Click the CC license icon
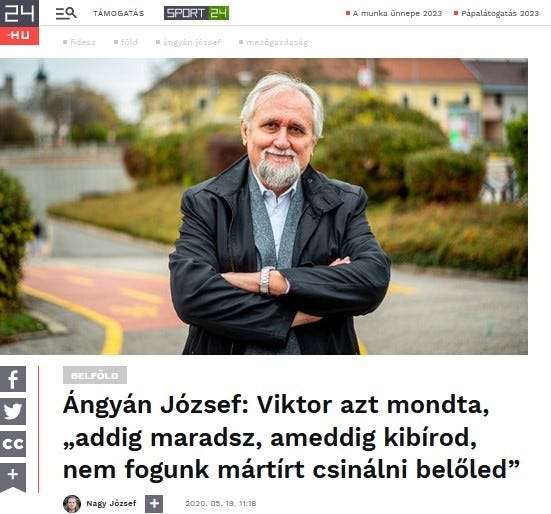This screenshot has width=551, height=514. coord(13,444)
